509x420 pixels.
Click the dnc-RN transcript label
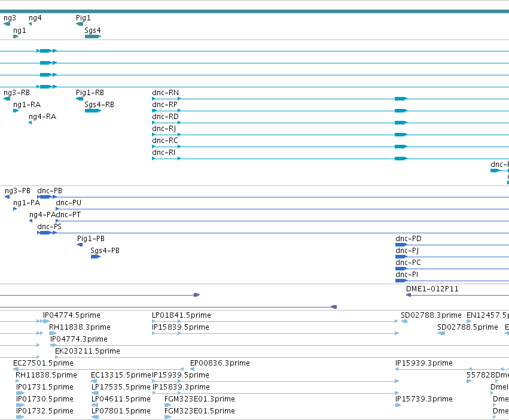tap(165, 93)
